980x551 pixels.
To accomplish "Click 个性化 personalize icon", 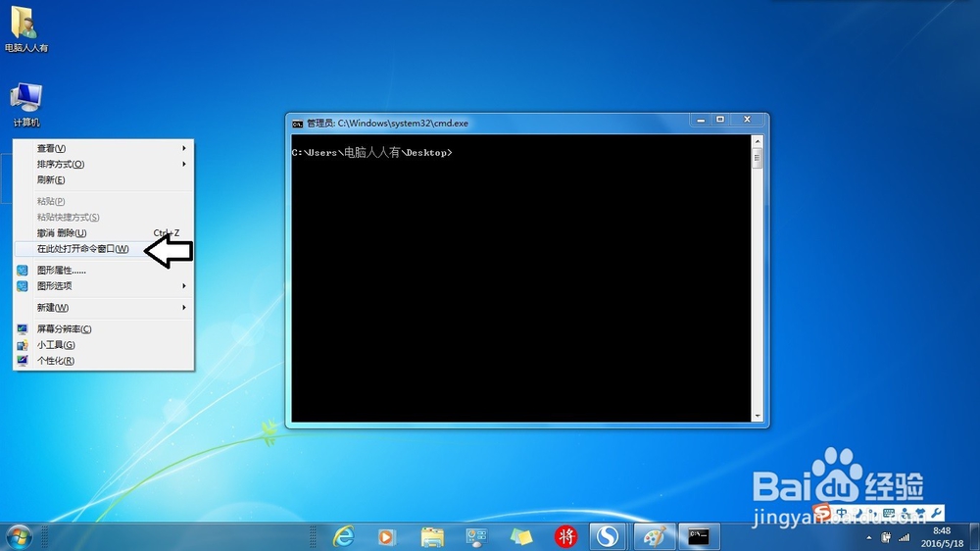I will tap(22, 360).
